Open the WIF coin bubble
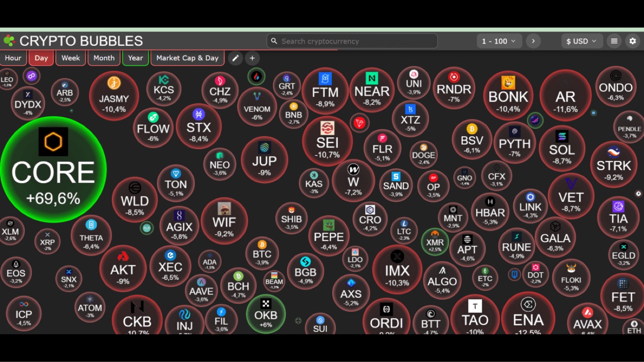This screenshot has height=362, width=644. [x=224, y=221]
